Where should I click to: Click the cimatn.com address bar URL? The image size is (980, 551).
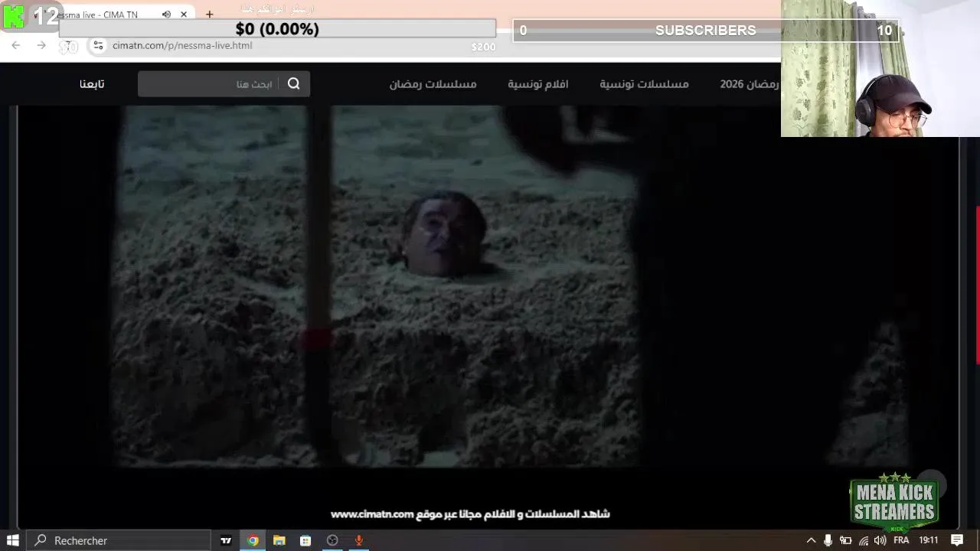pyautogui.click(x=182, y=46)
